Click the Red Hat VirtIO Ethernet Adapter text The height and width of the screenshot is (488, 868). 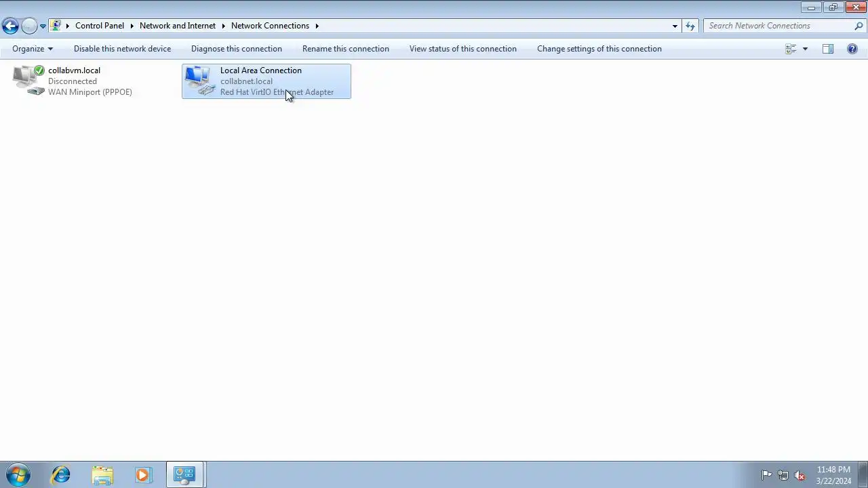click(x=277, y=92)
